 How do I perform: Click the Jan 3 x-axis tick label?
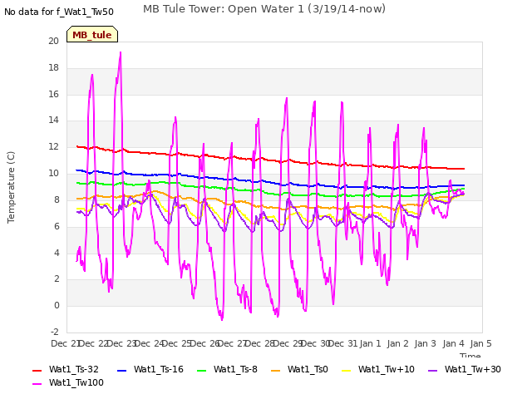pyautogui.click(x=426, y=343)
